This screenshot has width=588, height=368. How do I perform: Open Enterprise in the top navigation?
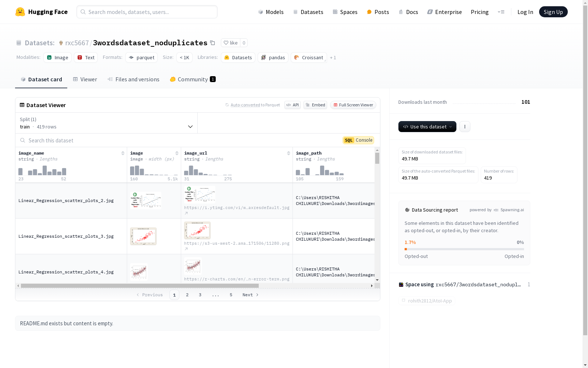click(x=444, y=12)
